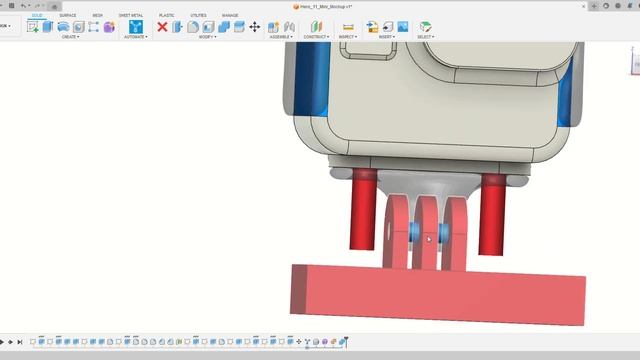Screen dimensions: 640x360
Task: Step timeline forward one feature
Action: pos(10,342)
